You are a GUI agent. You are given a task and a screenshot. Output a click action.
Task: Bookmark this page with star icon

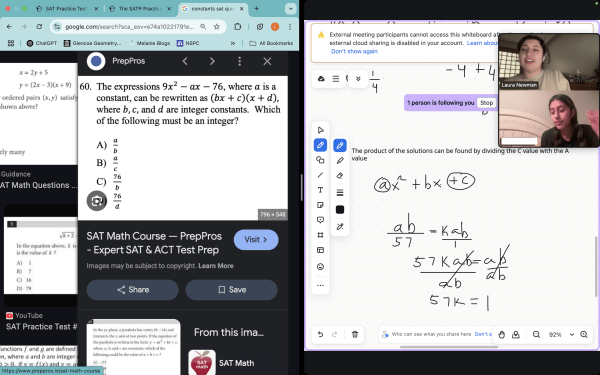point(217,26)
